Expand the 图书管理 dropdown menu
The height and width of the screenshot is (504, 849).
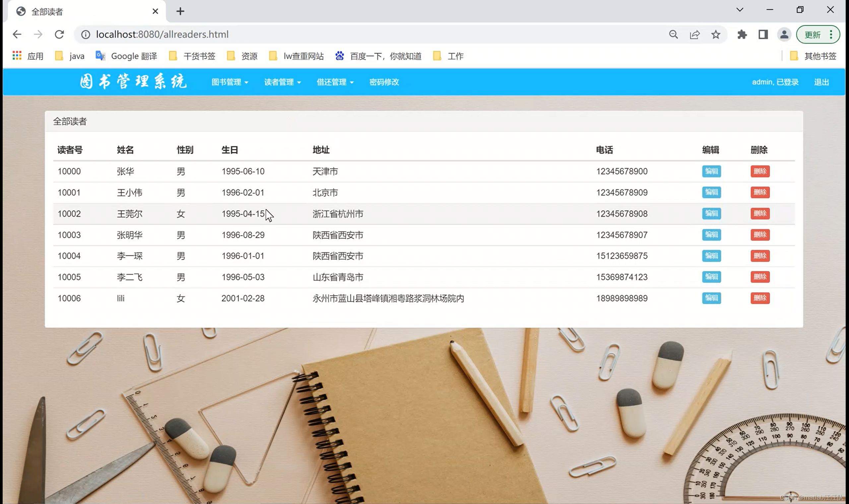click(230, 82)
